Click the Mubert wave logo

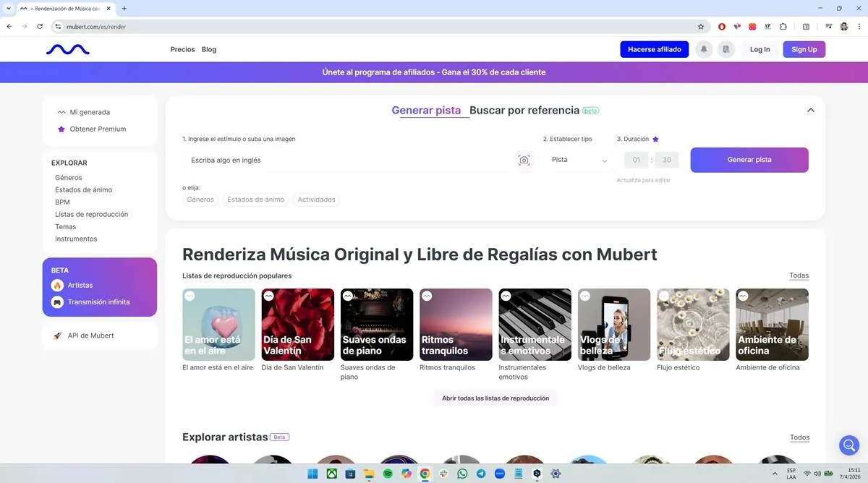click(x=68, y=49)
